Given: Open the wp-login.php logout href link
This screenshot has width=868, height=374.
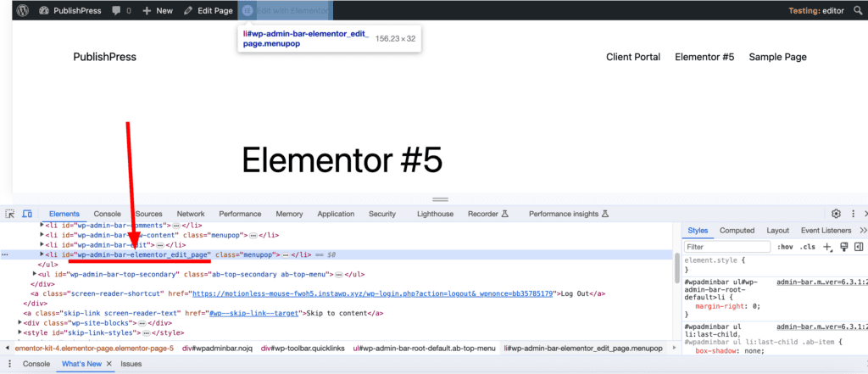Looking at the screenshot, I should [x=373, y=293].
